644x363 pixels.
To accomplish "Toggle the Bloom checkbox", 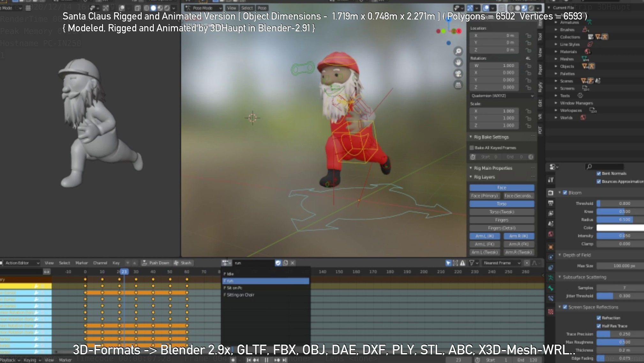I will [565, 193].
